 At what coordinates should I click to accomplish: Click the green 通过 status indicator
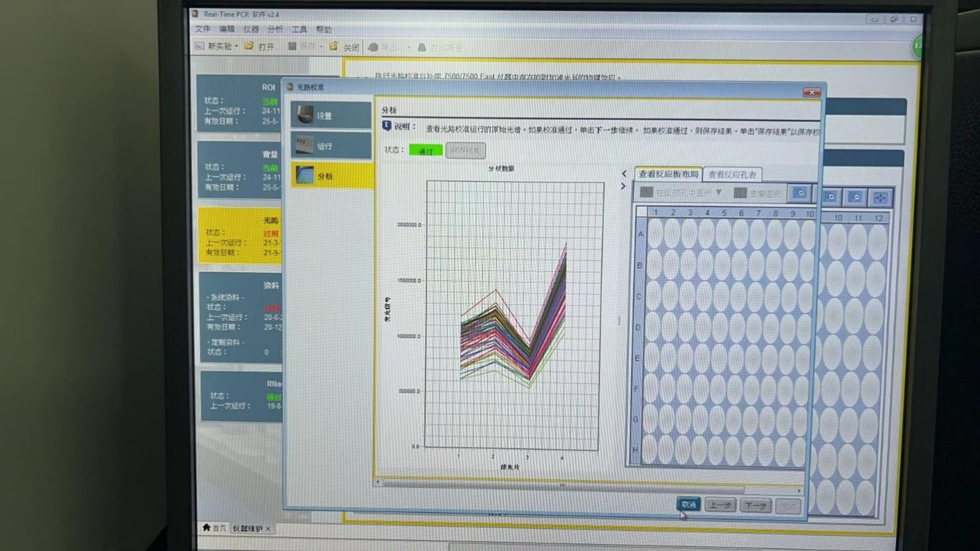[x=426, y=150]
